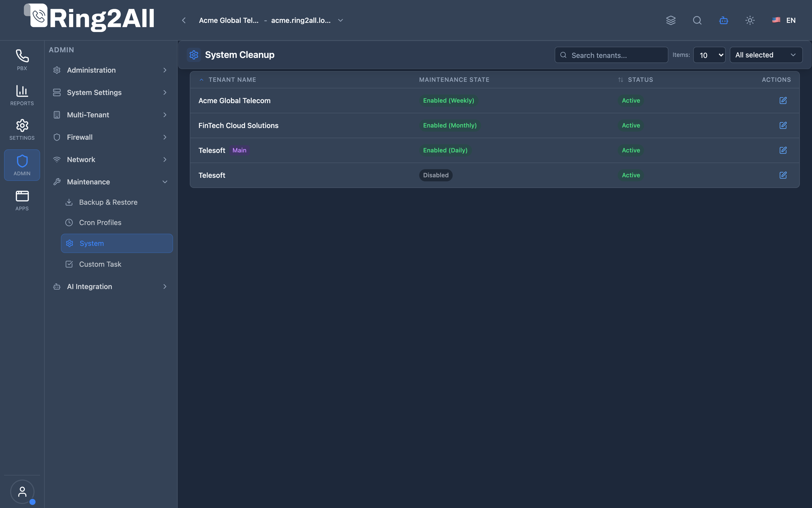
Task: Collapse the Maintenance menu
Action: tap(110, 182)
